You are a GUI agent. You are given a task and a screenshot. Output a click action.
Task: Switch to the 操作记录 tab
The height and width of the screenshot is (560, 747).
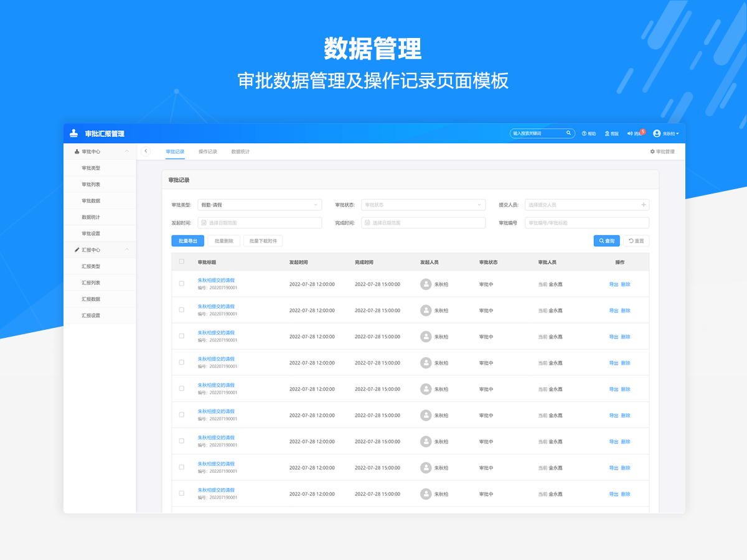208,152
